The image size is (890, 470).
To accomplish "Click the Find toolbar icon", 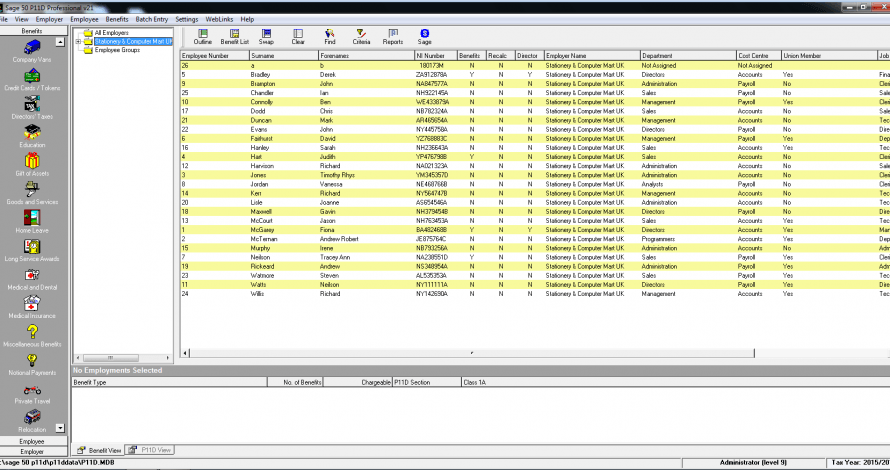I will point(330,37).
